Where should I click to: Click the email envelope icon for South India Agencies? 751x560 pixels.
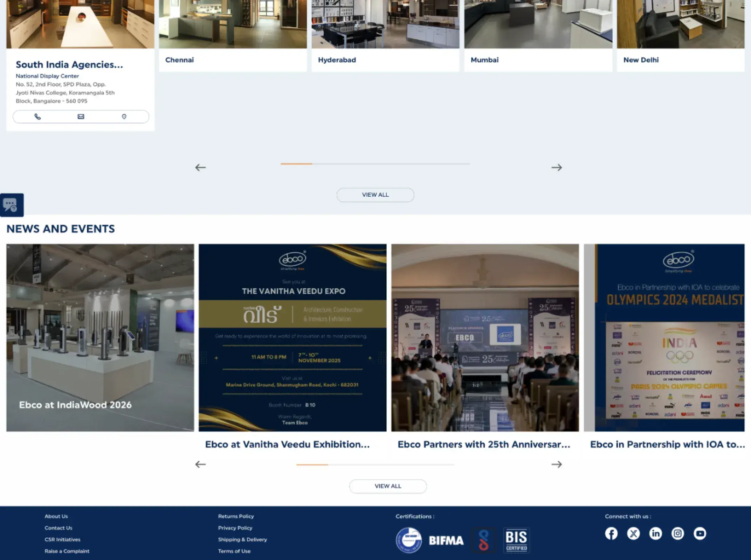click(81, 117)
